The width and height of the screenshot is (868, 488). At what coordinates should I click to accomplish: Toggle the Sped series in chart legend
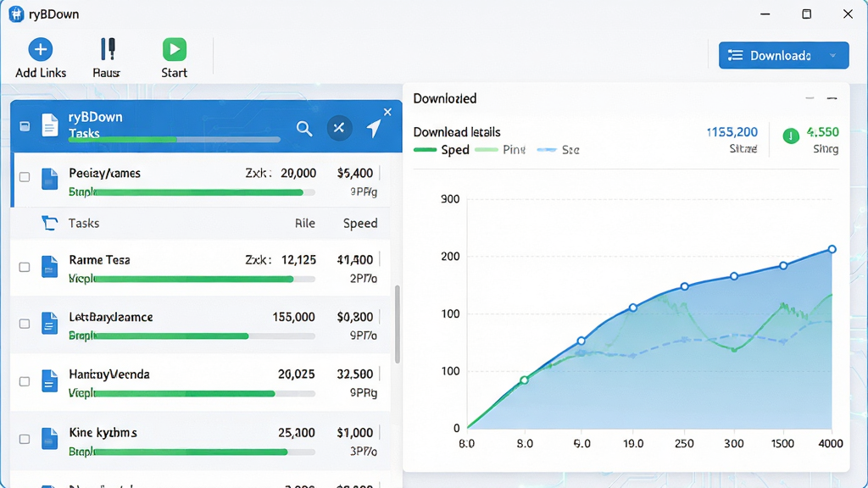(442, 150)
